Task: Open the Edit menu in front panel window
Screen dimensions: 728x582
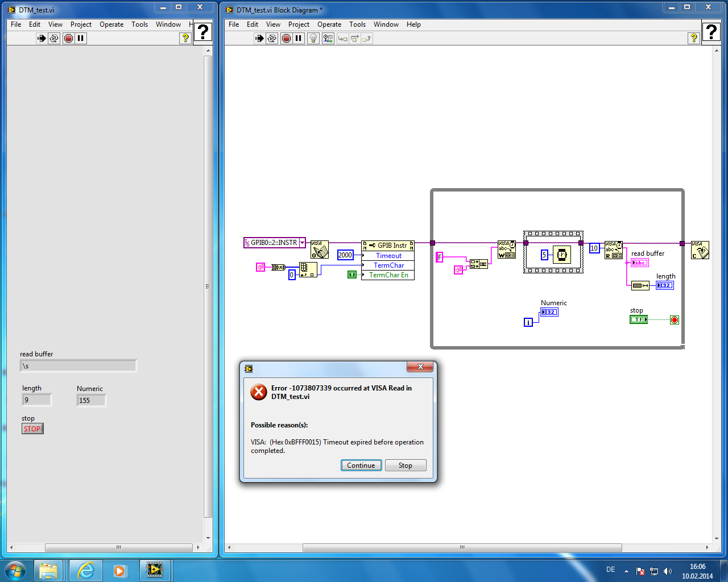Action: tap(35, 24)
